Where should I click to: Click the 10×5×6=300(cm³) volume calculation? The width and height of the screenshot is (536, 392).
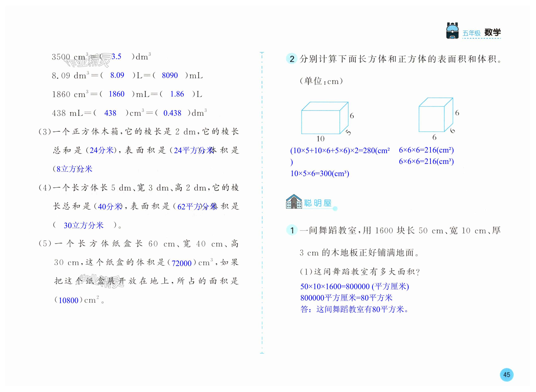[320, 173]
